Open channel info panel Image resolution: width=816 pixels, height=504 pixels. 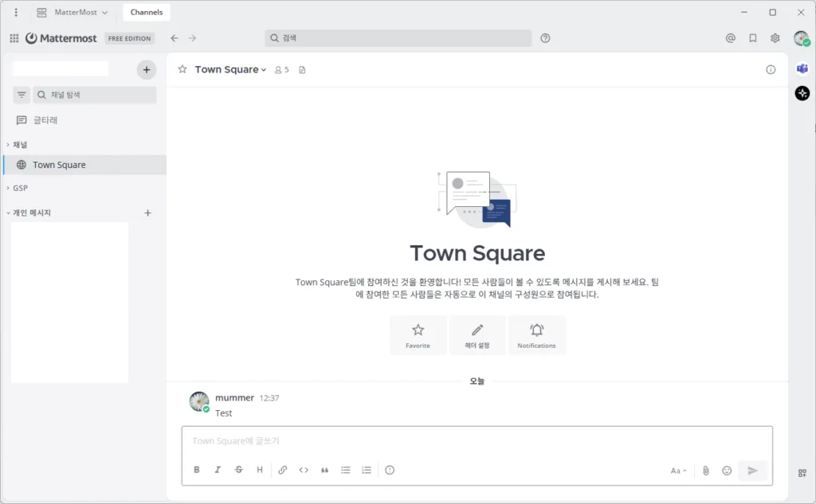(771, 70)
